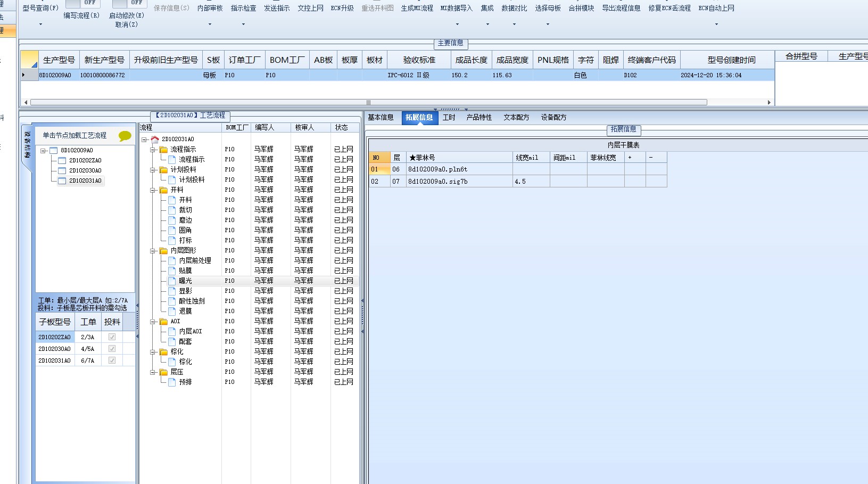
Task: Open the dropdown arrow under 内部审核
Action: point(210,24)
